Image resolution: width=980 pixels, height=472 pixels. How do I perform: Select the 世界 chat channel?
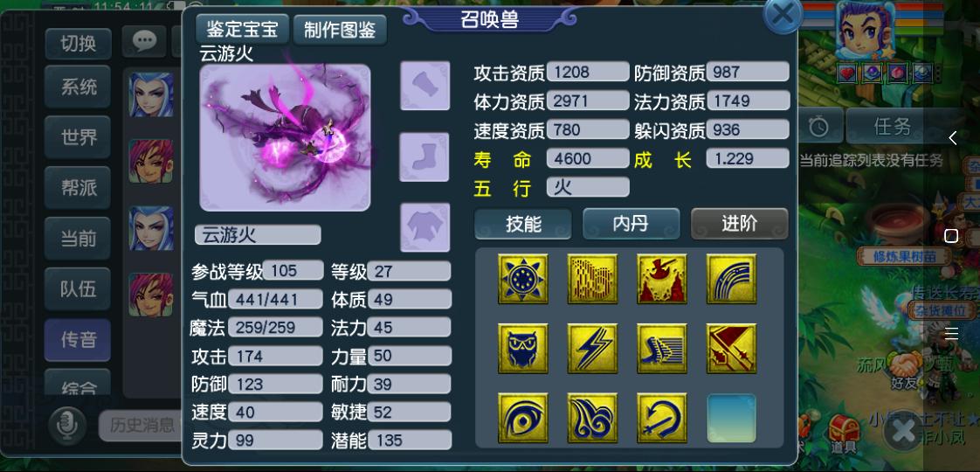(x=78, y=137)
